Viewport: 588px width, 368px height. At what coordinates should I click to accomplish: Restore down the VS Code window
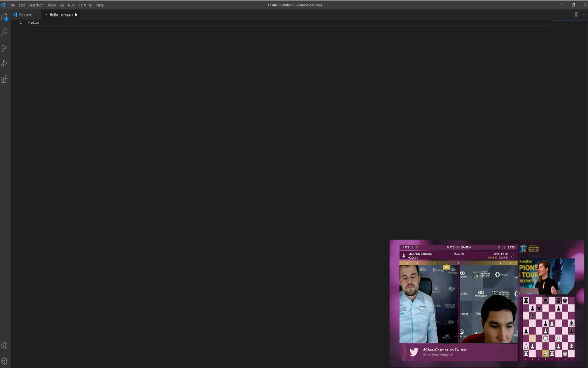[573, 5]
